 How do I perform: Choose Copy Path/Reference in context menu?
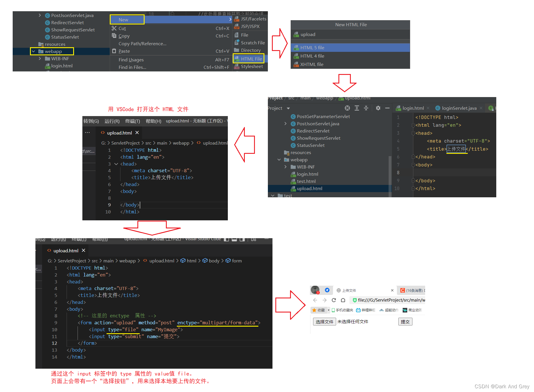point(143,43)
